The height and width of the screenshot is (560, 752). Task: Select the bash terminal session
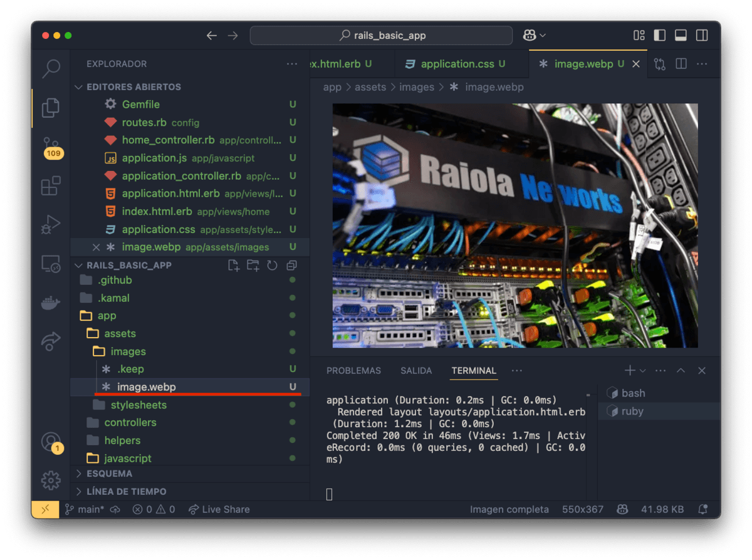point(659,393)
